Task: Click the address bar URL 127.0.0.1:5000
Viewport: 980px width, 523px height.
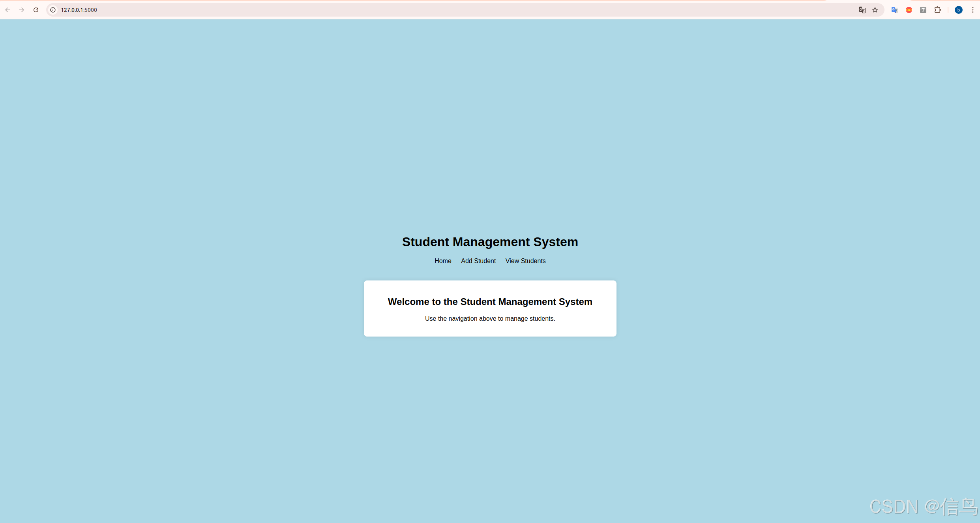Action: [79, 10]
